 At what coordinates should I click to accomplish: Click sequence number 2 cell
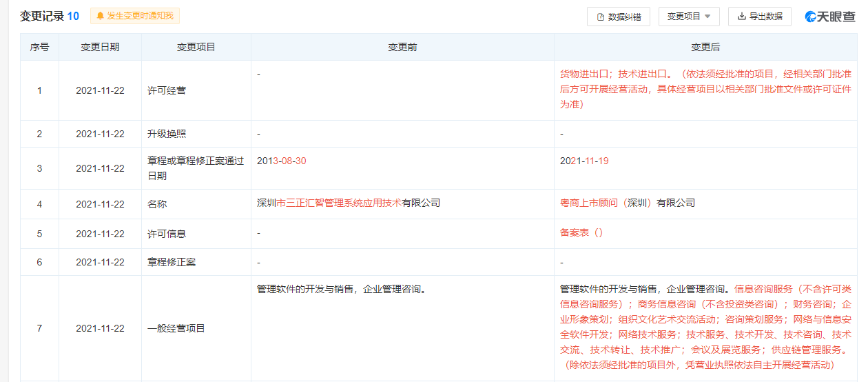tap(39, 134)
